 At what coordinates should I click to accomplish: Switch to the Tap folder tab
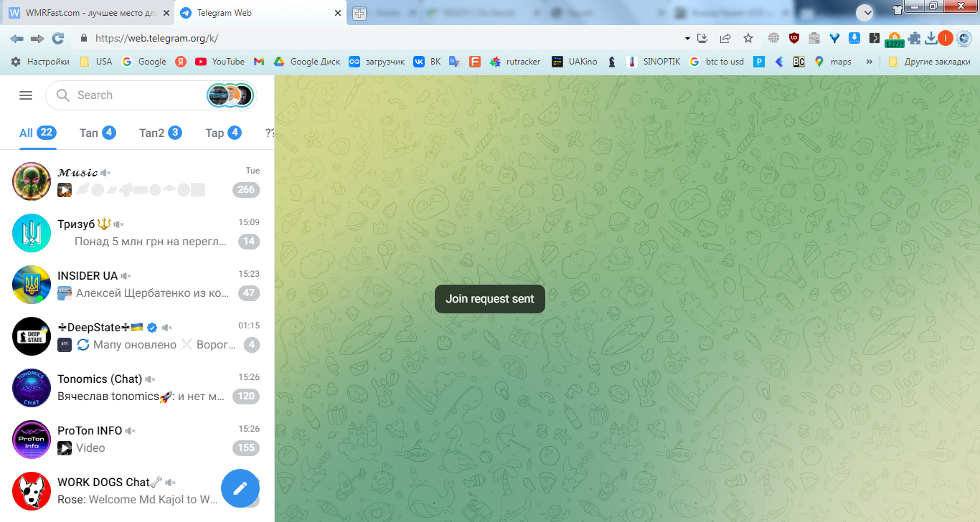[x=223, y=133]
